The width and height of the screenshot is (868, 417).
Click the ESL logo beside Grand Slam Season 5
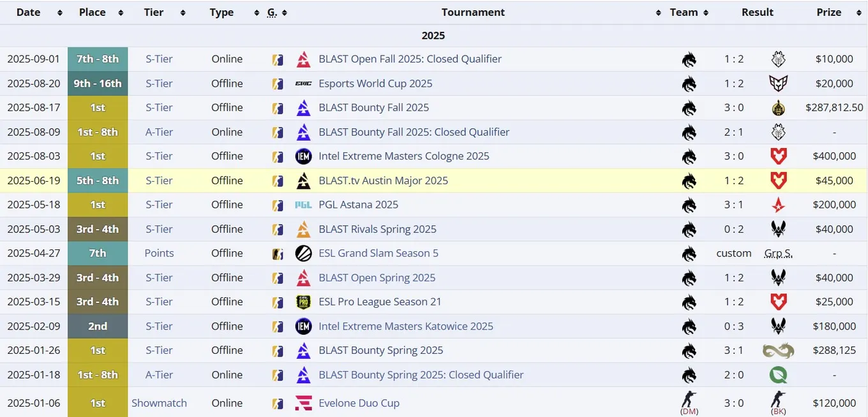(304, 253)
